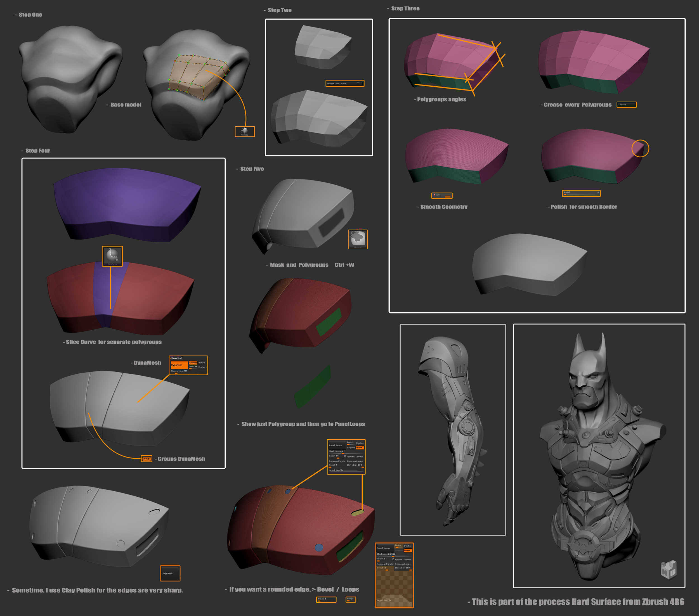Viewport: 699px width, 616px height.
Task: Toggle Double in Thickness 0.0508 panel
Action: 408,546
